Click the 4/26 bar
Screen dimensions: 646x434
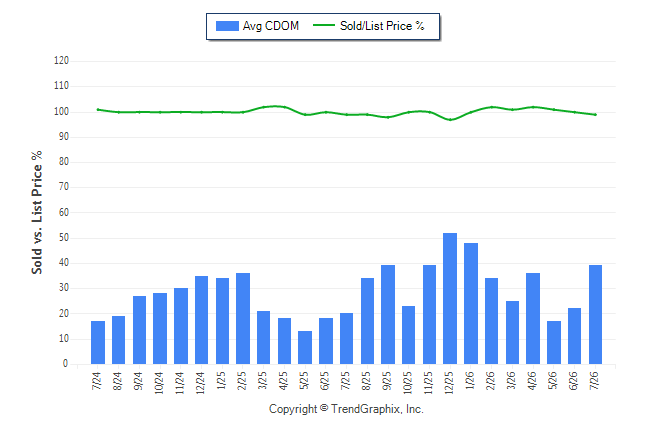pos(533,319)
